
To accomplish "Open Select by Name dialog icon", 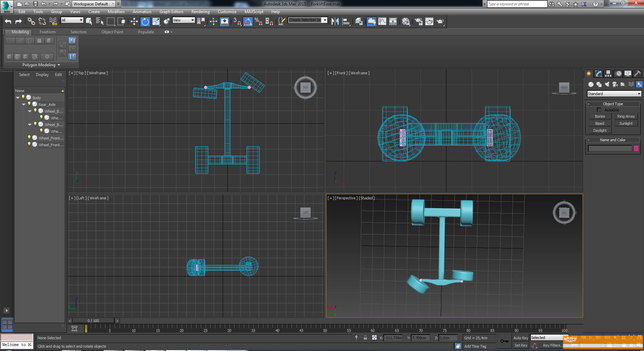I will tap(99, 22).
